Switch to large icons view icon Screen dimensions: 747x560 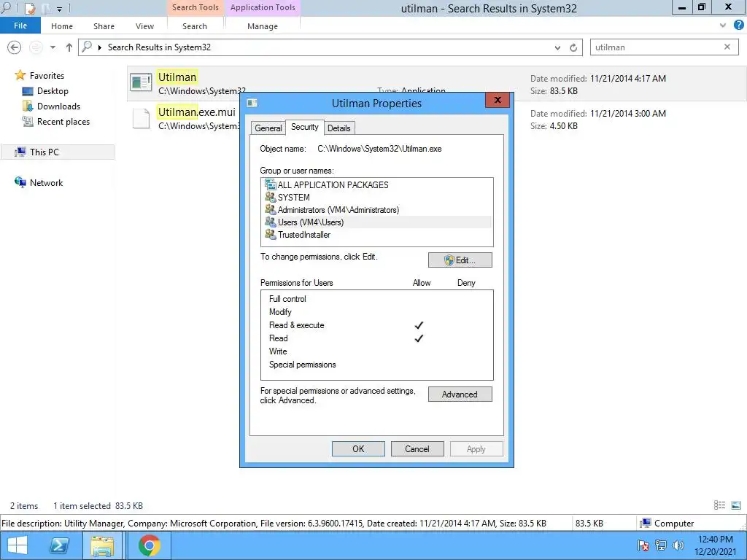[x=736, y=505]
